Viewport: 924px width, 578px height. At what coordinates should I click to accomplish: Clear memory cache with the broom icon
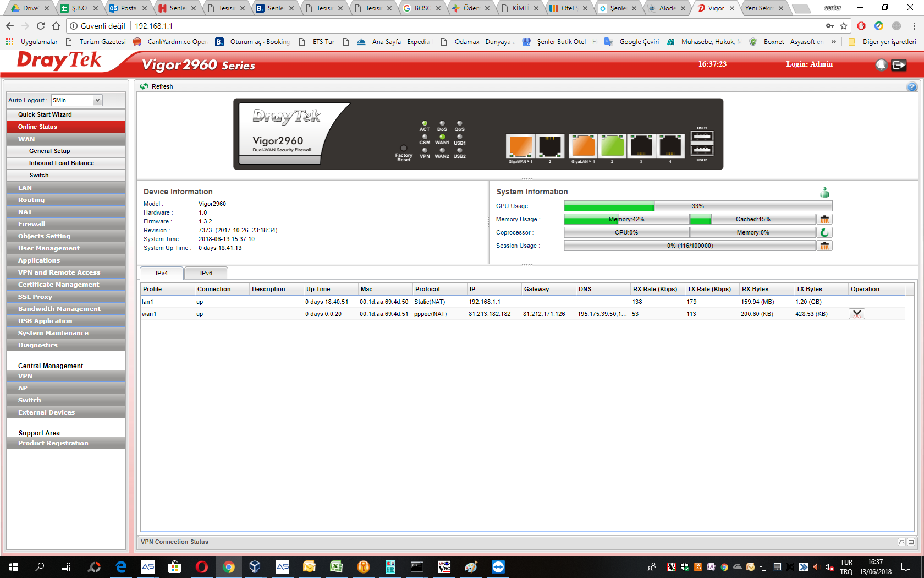point(824,220)
